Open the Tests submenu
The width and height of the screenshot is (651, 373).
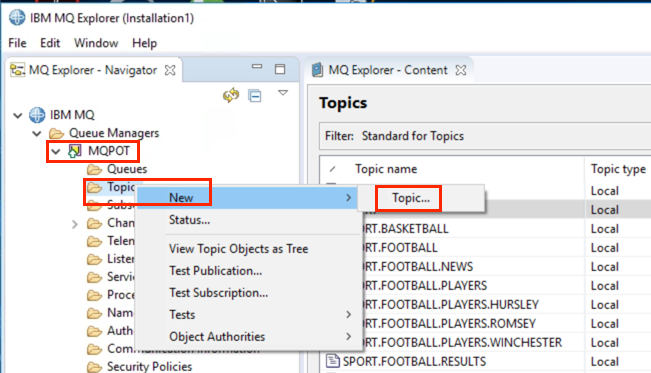248,315
